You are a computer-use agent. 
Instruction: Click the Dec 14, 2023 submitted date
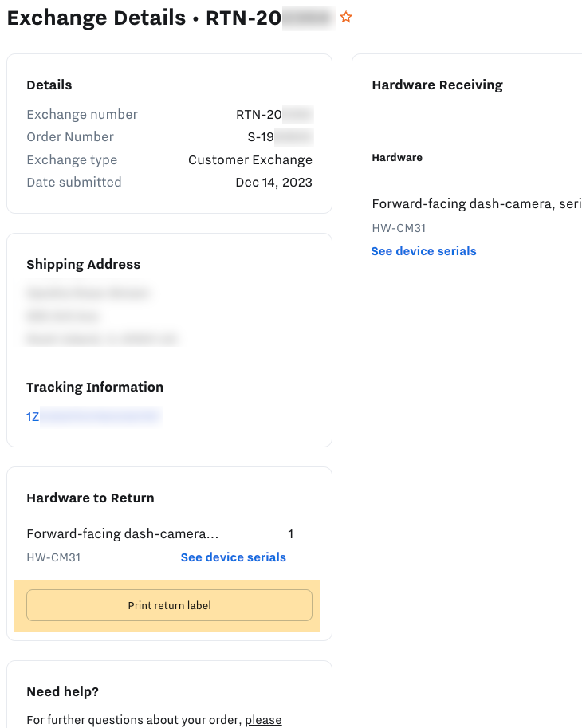coord(273,183)
